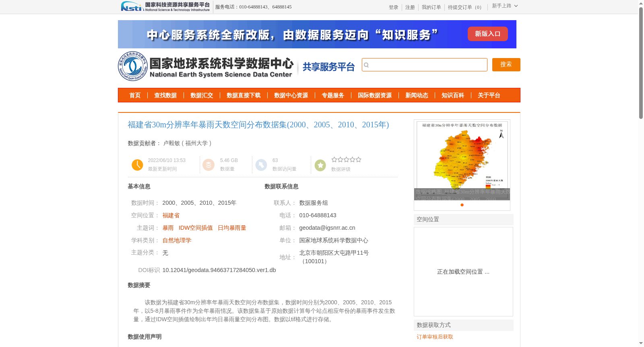Open the 数据中心资源 menu
Image resolution: width=644 pixels, height=347 pixels.
click(291, 95)
